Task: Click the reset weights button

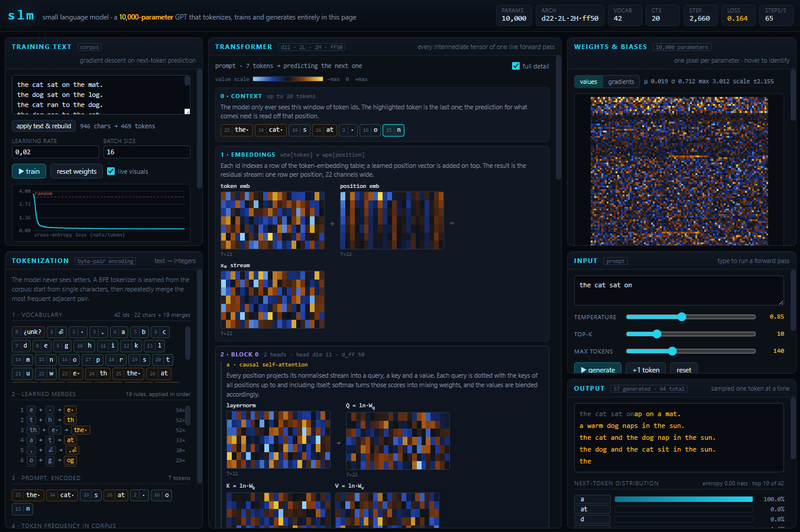Action: coord(76,171)
